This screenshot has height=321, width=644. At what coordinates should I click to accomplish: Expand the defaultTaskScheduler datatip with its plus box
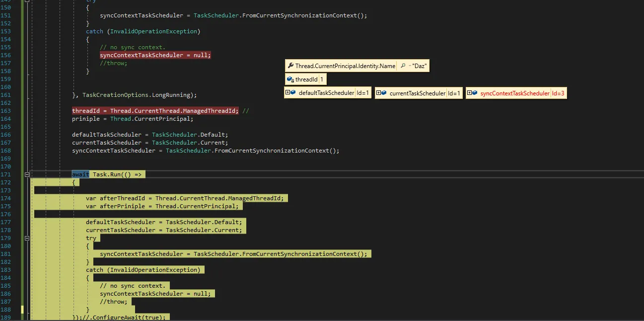click(287, 92)
